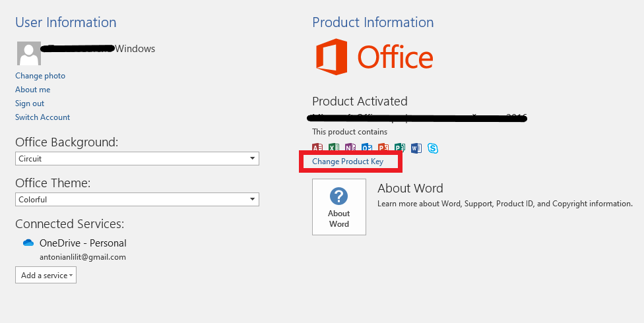
Task: Click the Office logo
Action: [x=374, y=57]
